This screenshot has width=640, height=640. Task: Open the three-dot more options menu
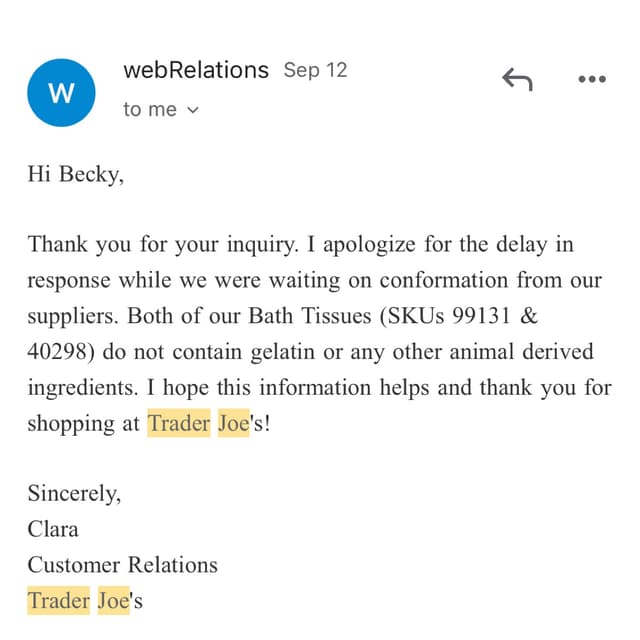coord(592,79)
